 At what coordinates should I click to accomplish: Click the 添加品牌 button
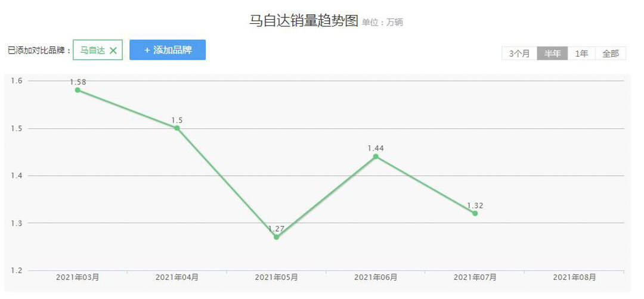[168, 50]
